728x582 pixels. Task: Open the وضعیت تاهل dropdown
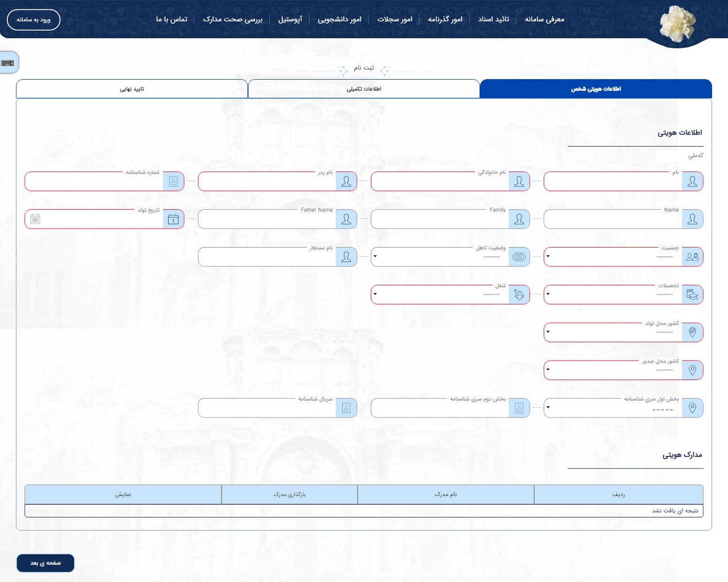[440, 257]
